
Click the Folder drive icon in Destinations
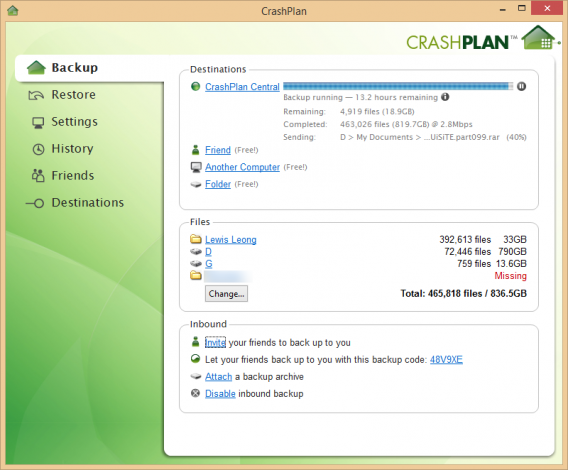pos(196,185)
